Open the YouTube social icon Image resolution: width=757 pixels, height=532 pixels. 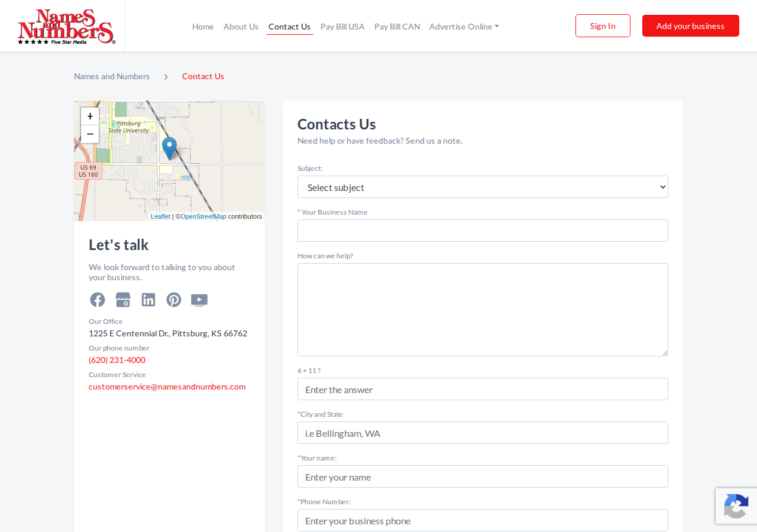pos(199,300)
